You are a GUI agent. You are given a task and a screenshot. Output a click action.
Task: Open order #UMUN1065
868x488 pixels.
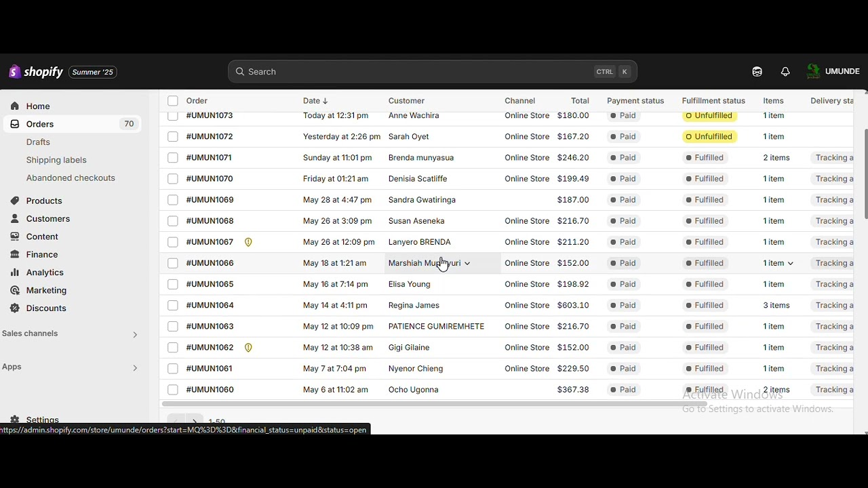click(210, 284)
